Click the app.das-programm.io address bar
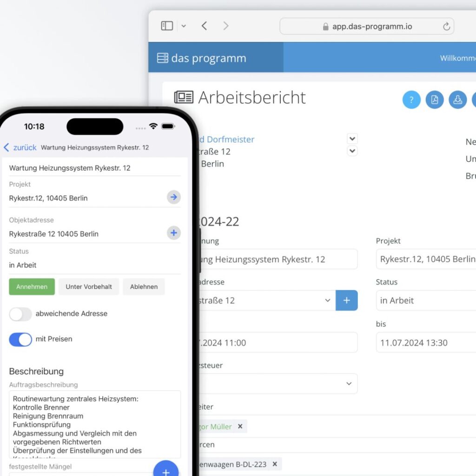Image resolution: width=476 pixels, height=476 pixels. coord(367,26)
